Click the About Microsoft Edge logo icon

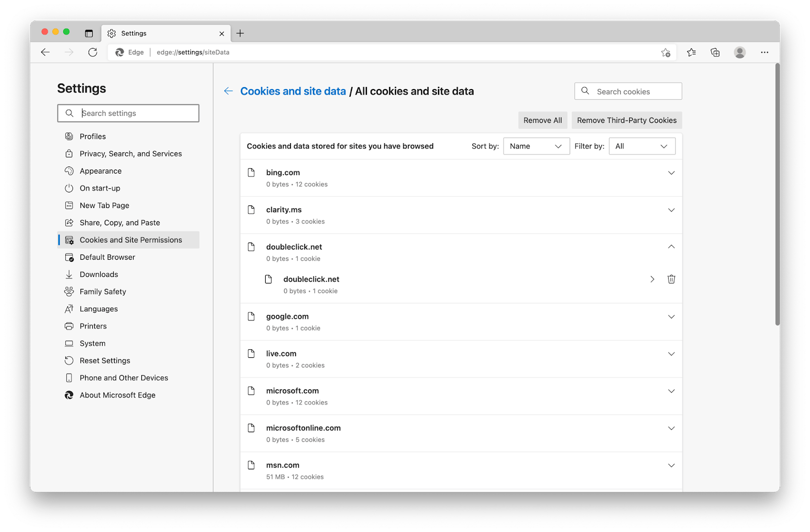[69, 395]
